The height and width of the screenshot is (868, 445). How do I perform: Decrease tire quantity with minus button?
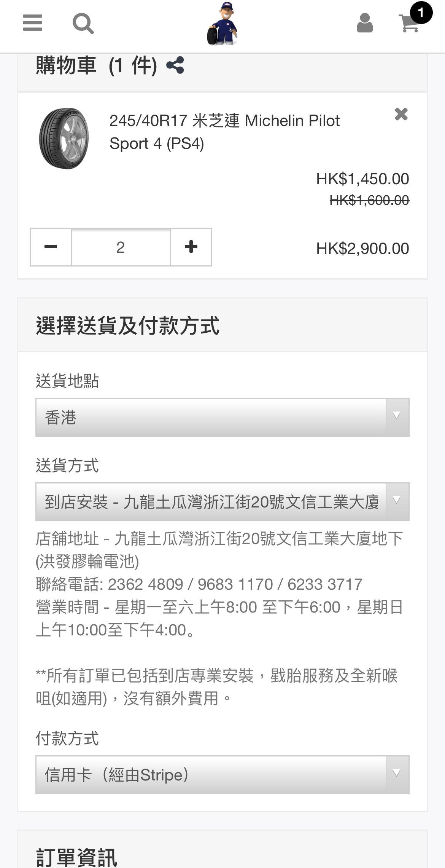pyautogui.click(x=51, y=247)
